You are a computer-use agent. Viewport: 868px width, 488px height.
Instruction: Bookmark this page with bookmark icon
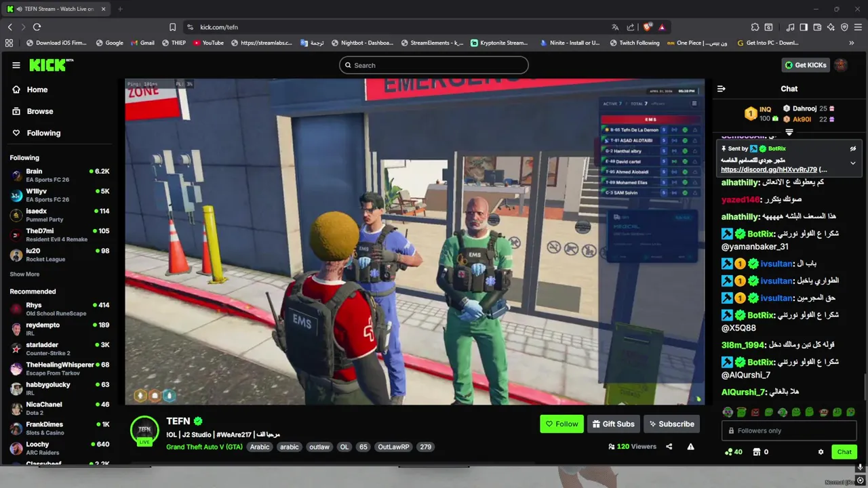point(172,27)
